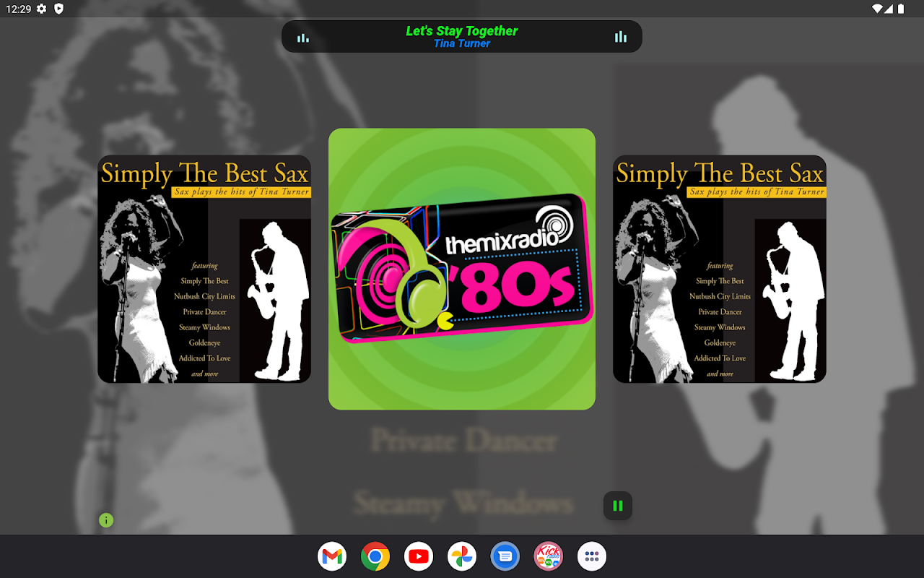This screenshot has height=578, width=924.
Task: Launch Gmail from the dock
Action: (x=332, y=556)
